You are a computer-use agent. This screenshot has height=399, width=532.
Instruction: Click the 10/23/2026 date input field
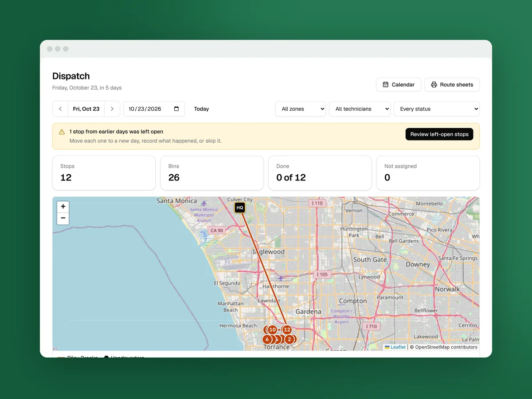pyautogui.click(x=154, y=109)
